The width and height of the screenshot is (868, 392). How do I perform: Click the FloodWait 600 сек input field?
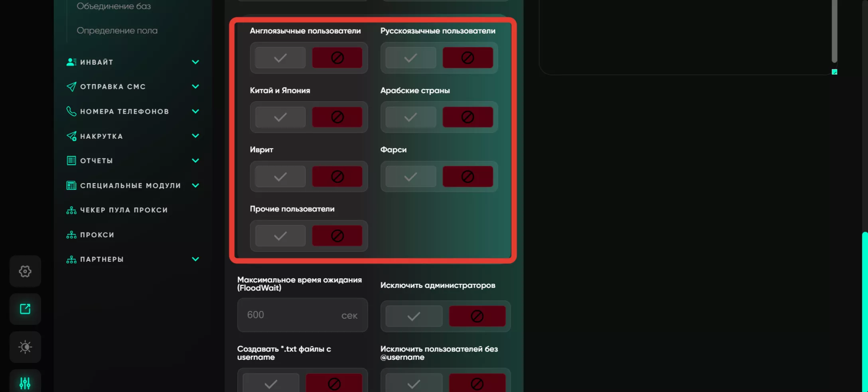302,315
